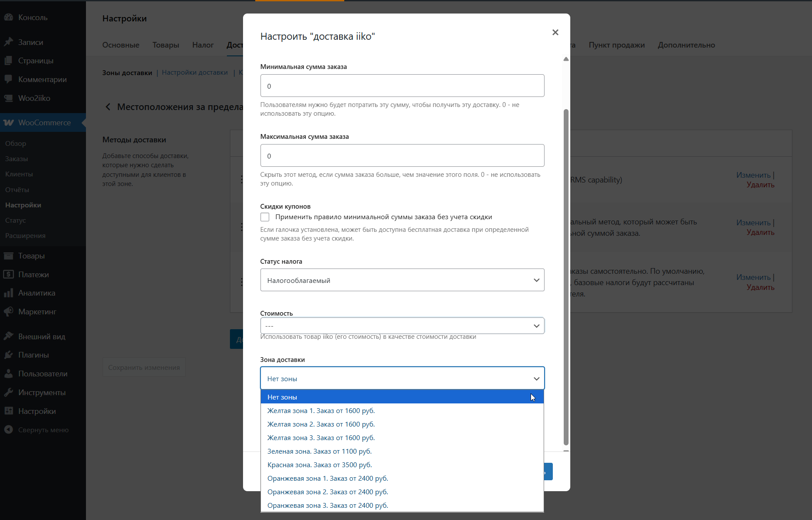Click the Страницы pages icon
812x520 pixels.
(x=8, y=61)
